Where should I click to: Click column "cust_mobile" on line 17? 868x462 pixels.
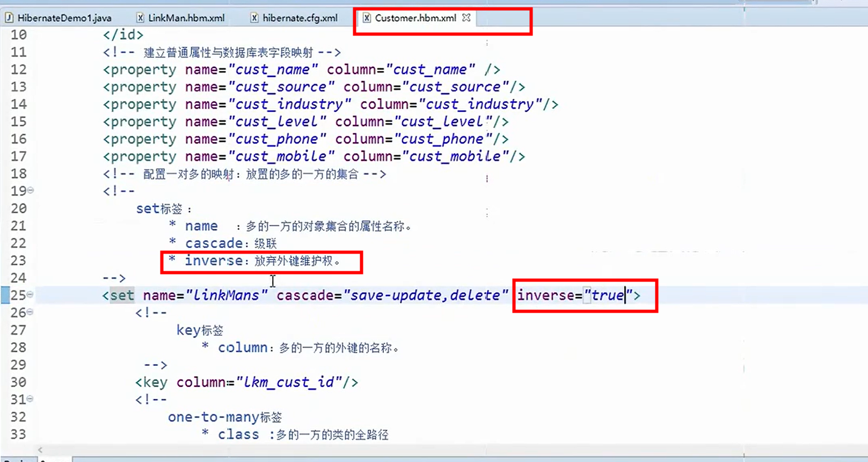(455, 156)
